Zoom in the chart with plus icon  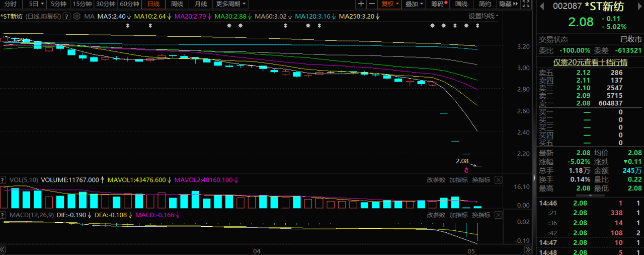[361, 4]
